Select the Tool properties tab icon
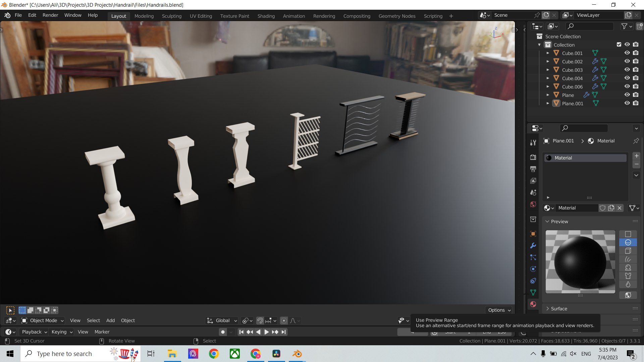Image resolution: width=644 pixels, height=362 pixels. click(533, 142)
